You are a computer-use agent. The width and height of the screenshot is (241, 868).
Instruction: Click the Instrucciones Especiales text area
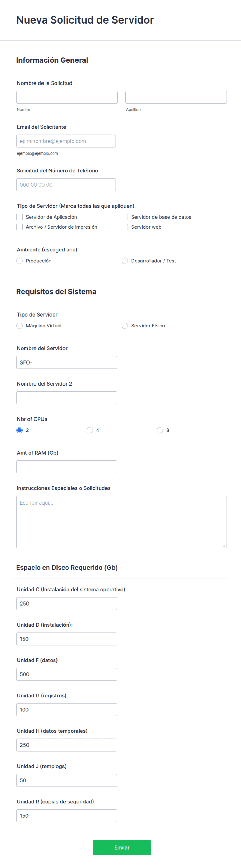click(x=122, y=522)
